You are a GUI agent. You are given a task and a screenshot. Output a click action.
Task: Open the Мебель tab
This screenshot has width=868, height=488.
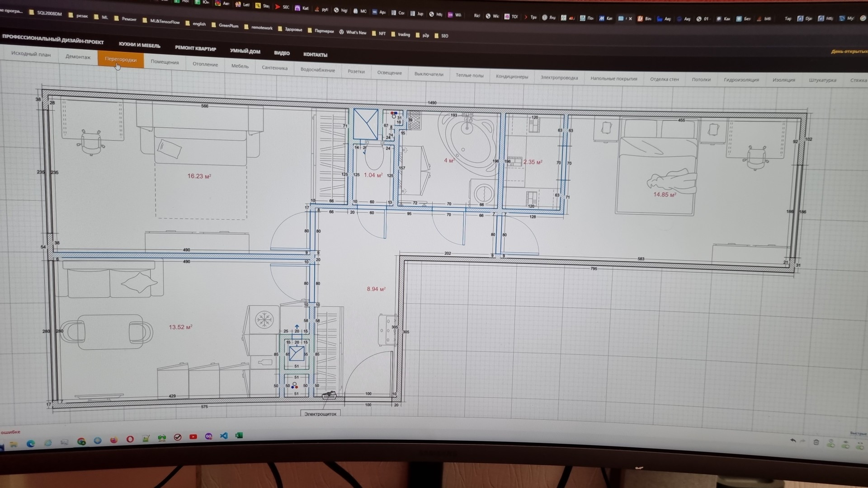240,66
